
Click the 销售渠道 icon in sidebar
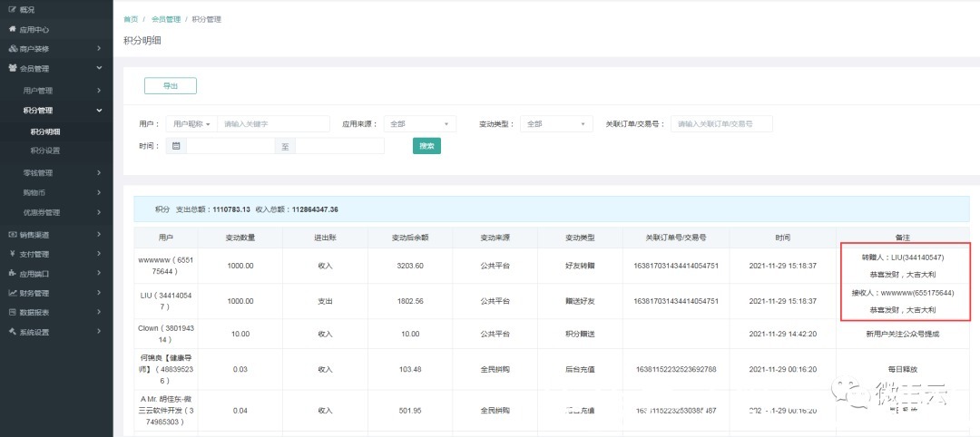coord(13,235)
